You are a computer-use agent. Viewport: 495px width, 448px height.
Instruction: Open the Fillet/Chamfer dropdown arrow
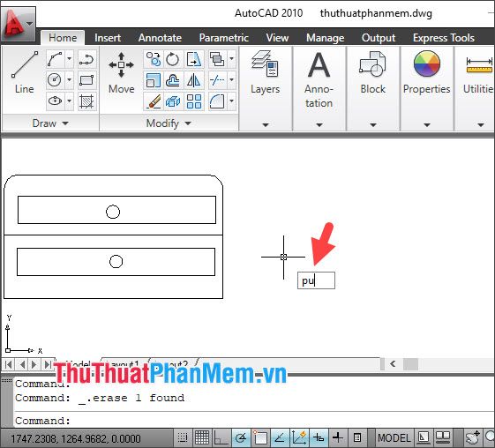tap(231, 101)
